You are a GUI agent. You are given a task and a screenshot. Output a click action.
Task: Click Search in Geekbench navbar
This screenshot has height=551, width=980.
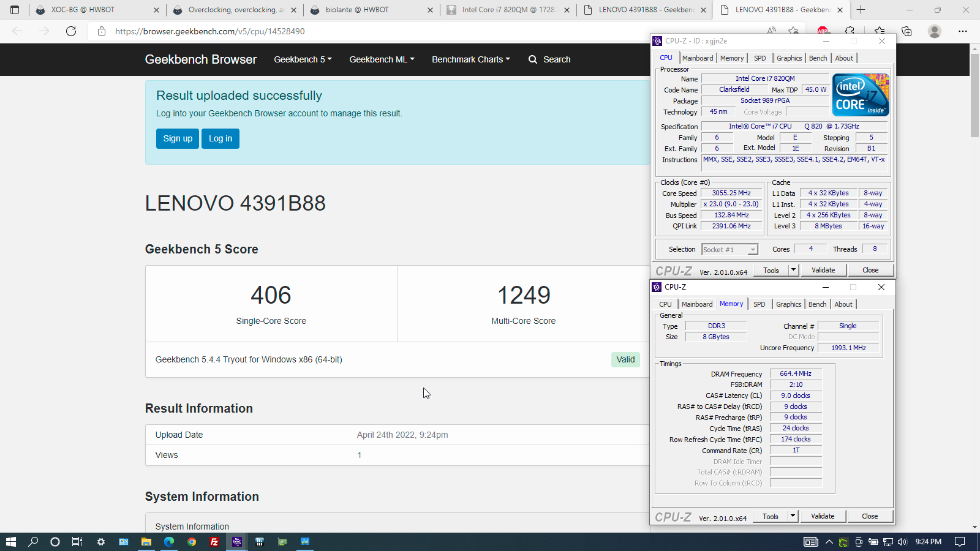click(x=557, y=59)
